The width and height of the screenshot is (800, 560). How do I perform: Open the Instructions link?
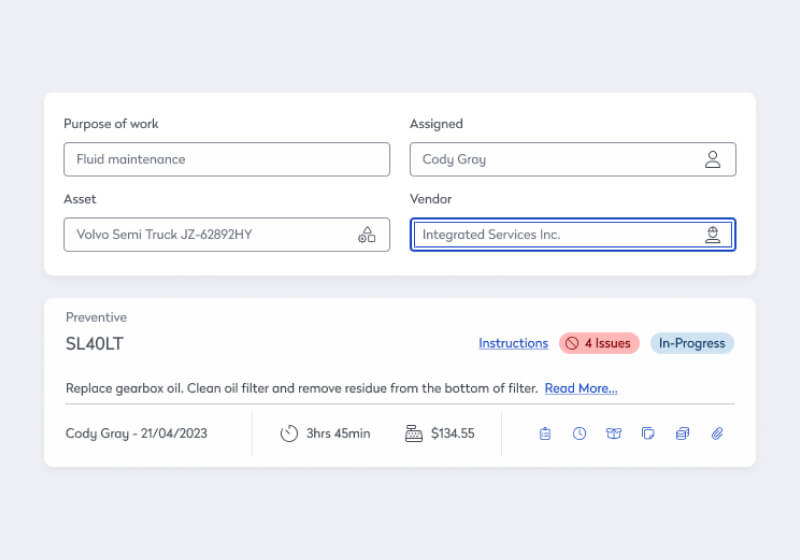point(513,343)
